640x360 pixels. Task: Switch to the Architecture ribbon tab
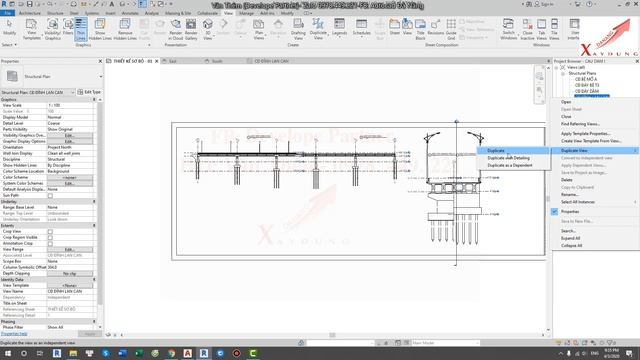(x=30, y=13)
